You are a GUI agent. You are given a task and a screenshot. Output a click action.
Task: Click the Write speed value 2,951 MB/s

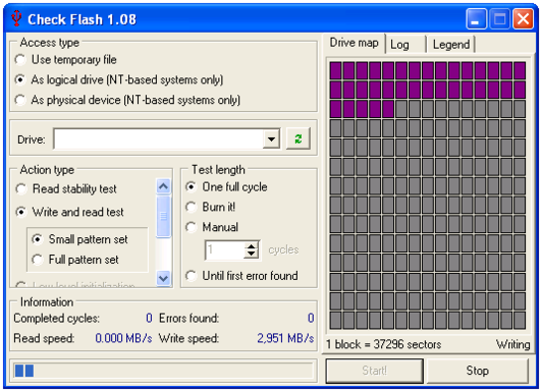tap(286, 338)
